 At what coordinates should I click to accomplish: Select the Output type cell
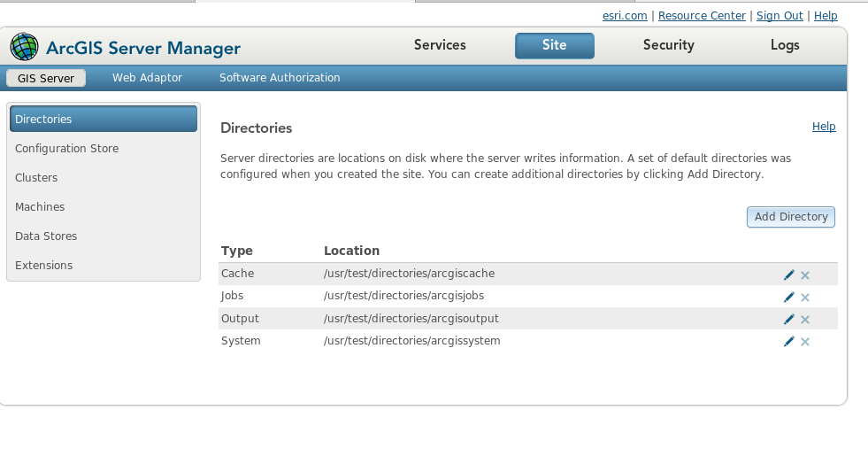(x=240, y=319)
